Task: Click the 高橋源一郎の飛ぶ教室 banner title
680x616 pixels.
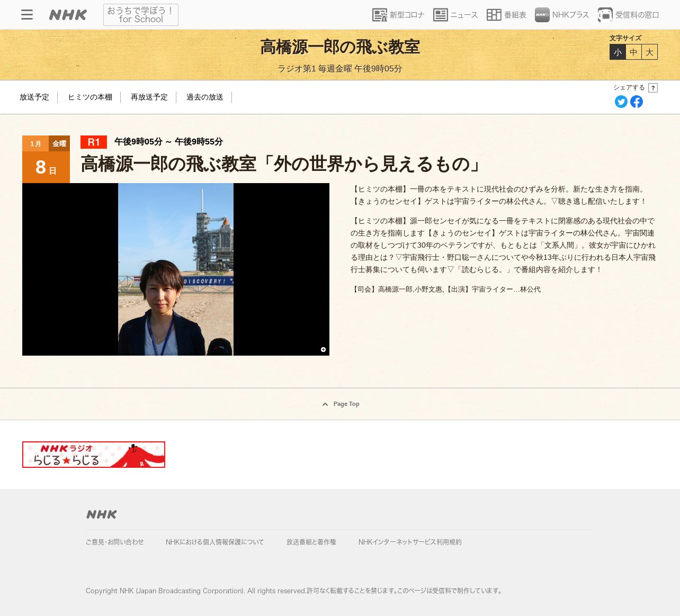Action: 340,47
